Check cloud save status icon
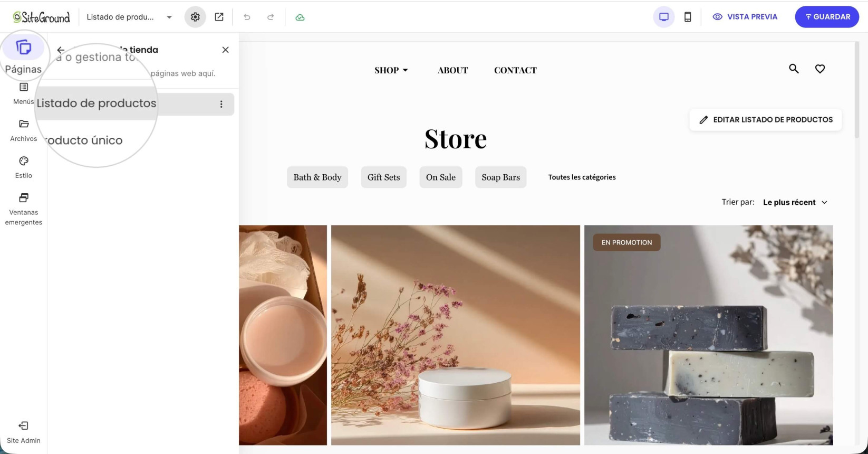The height and width of the screenshot is (454, 868). point(300,17)
